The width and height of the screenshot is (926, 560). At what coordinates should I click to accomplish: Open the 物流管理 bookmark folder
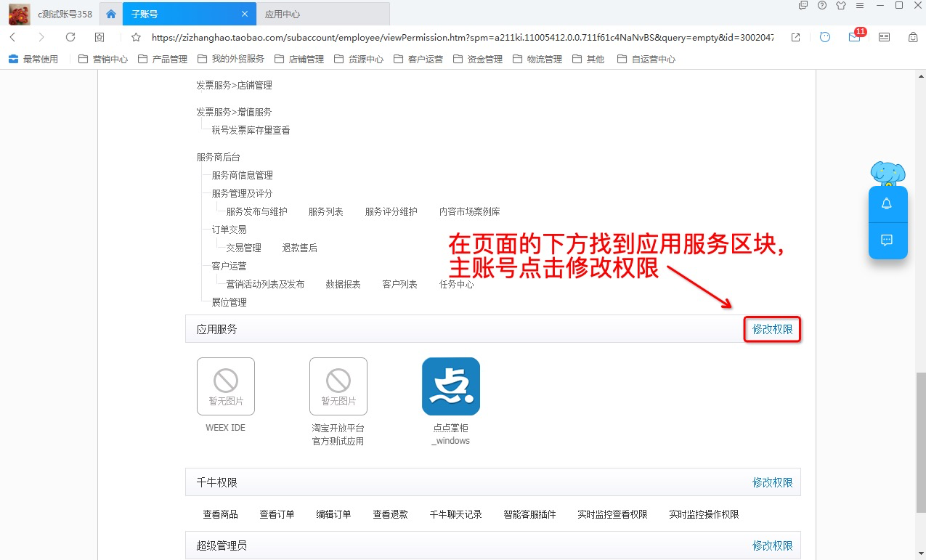(537, 60)
